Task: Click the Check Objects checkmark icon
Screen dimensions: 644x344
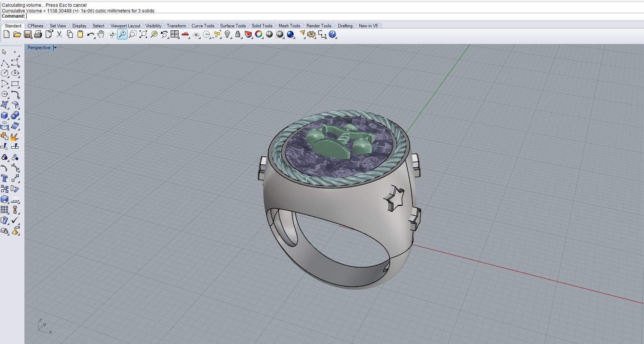Action: pyautogui.click(x=15, y=220)
